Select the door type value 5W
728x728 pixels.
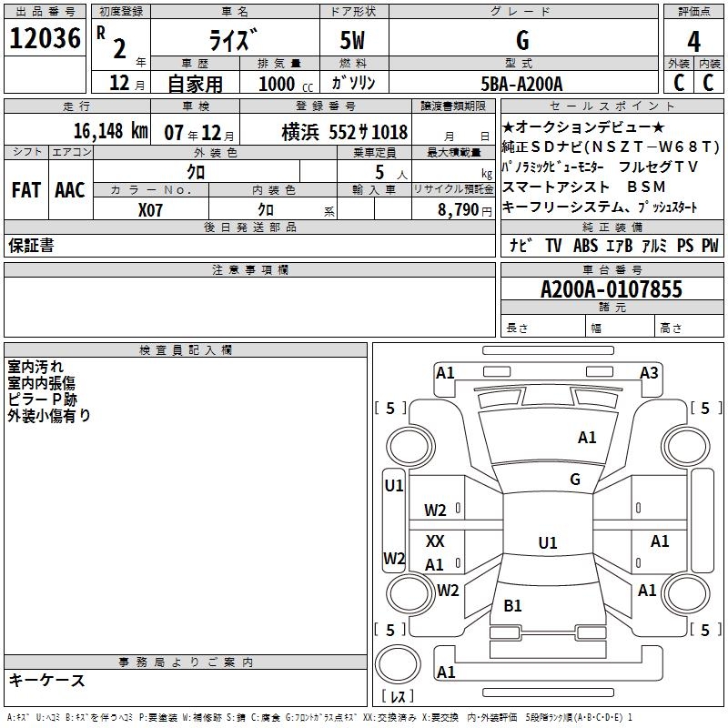[352, 40]
